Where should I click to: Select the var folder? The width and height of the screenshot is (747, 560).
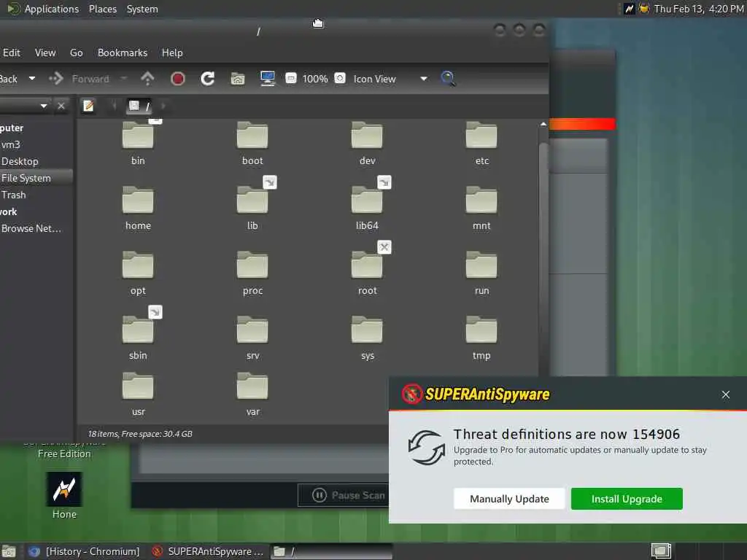click(x=252, y=393)
